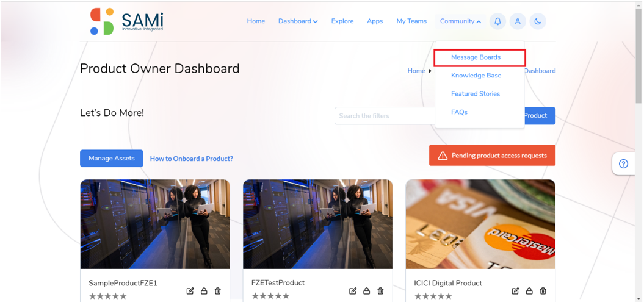
Task: Toggle dark mode moon icon
Action: click(x=538, y=21)
